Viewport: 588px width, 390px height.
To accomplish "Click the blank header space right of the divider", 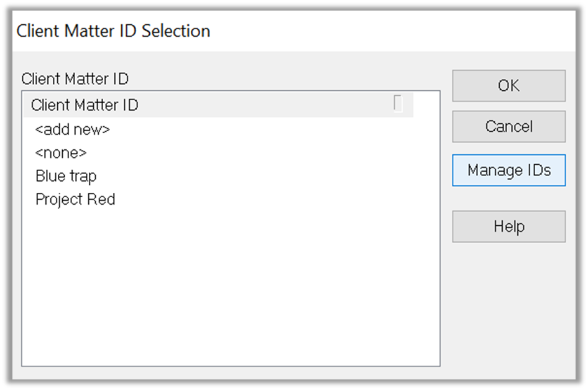I will click(408, 104).
